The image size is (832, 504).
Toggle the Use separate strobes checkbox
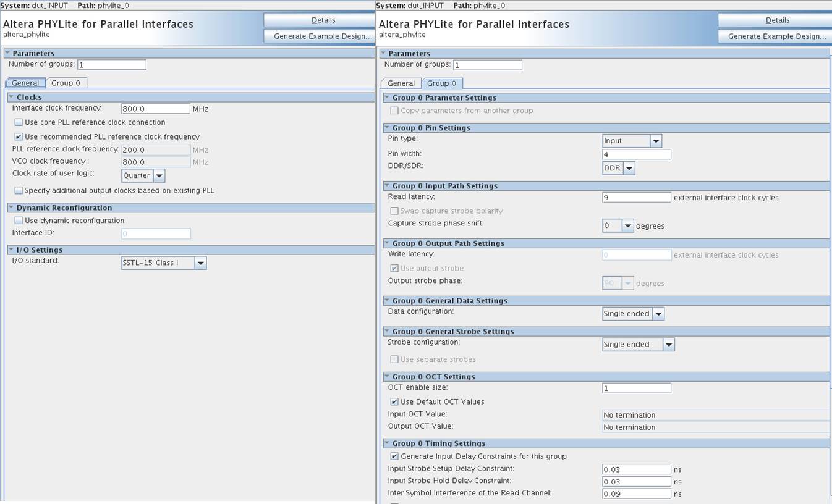(394, 359)
